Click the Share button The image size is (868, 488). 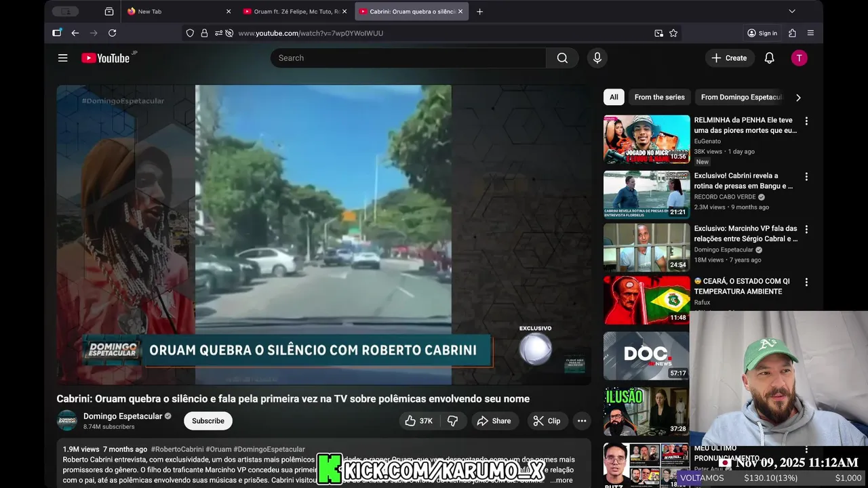click(494, 421)
